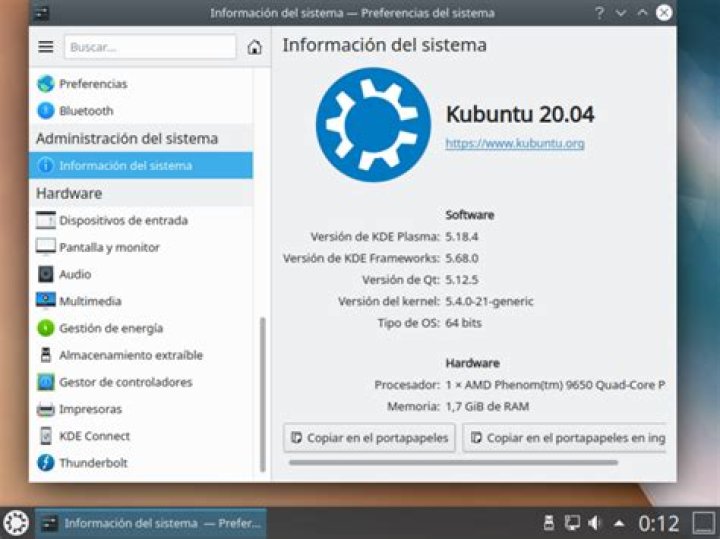
Task: Open the https://www.kubuntu.org link
Action: click(x=515, y=143)
